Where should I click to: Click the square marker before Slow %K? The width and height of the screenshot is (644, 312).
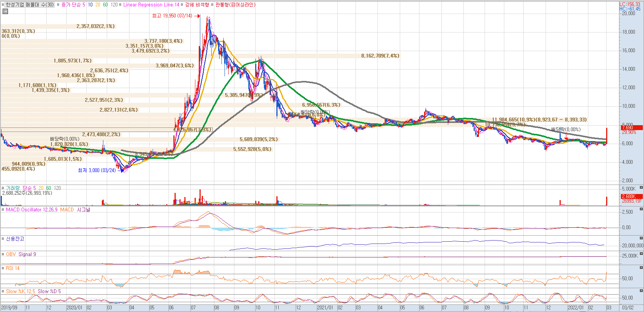click(x=3, y=291)
